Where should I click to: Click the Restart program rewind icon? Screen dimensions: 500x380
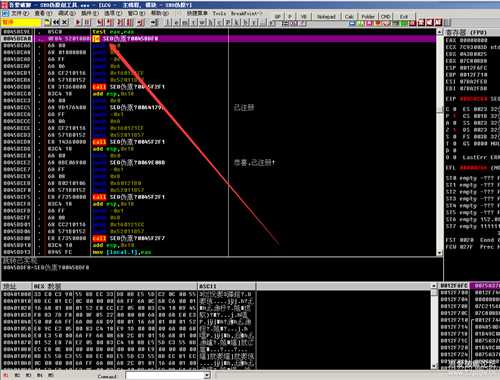[56, 22]
